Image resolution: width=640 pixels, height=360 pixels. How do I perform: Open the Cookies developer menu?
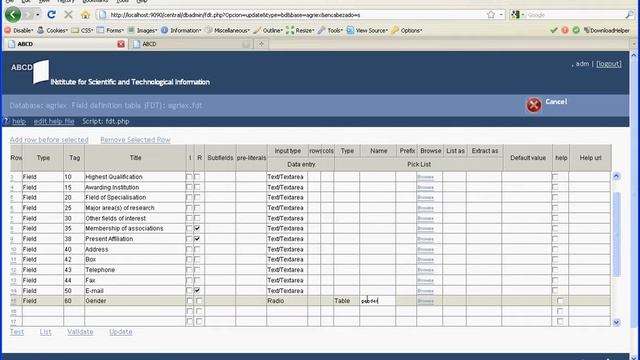point(52,30)
